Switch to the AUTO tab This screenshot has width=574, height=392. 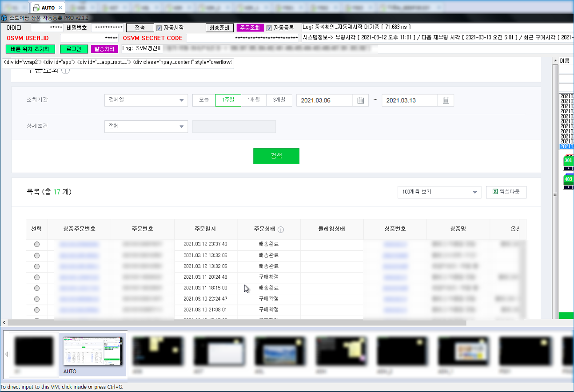pos(48,8)
